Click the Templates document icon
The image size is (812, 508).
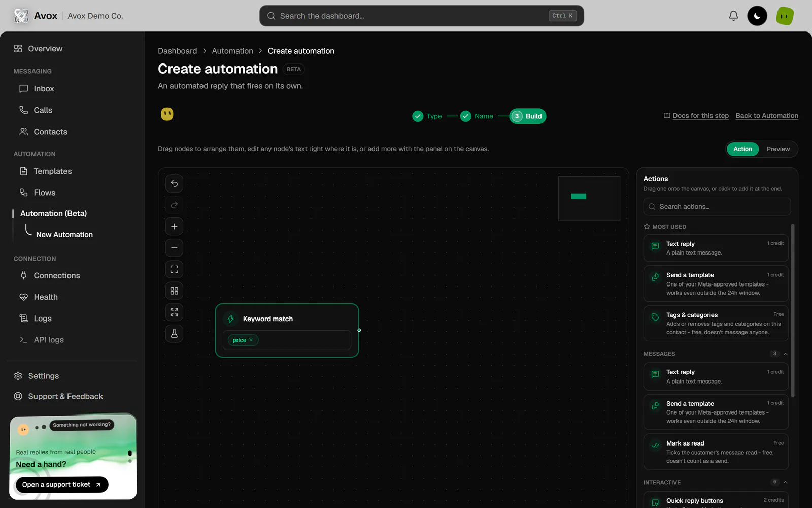tap(23, 171)
